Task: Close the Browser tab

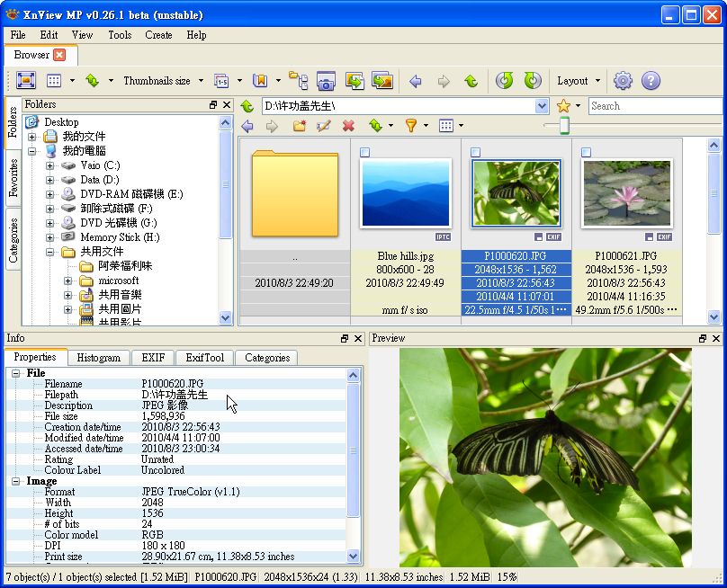Action: (59, 55)
